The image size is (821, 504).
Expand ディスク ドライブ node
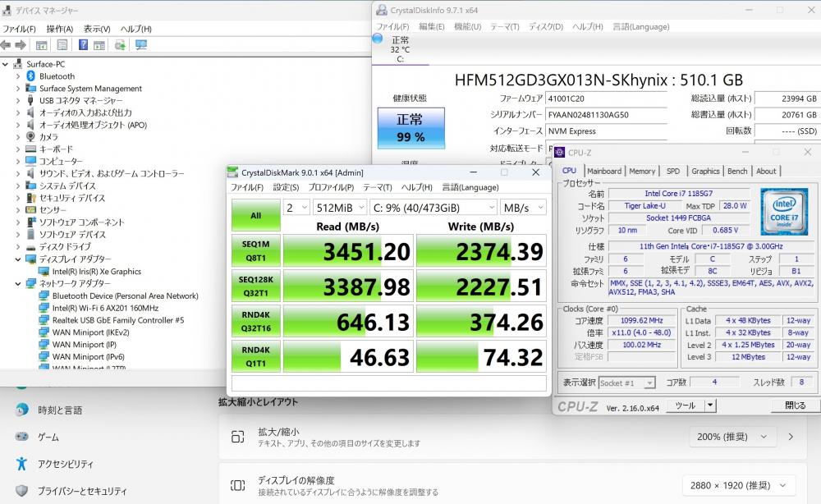pyautogui.click(x=18, y=247)
